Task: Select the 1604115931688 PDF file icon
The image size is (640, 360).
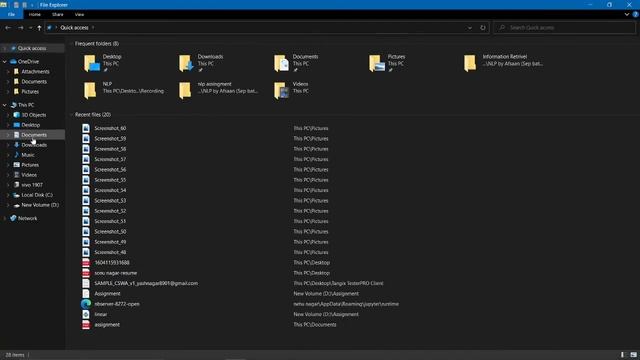Action: coord(86,263)
